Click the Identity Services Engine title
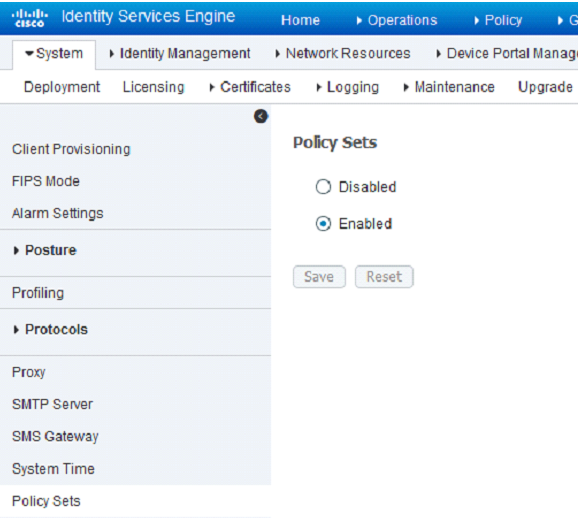This screenshot has height=518, width=578. tap(148, 17)
